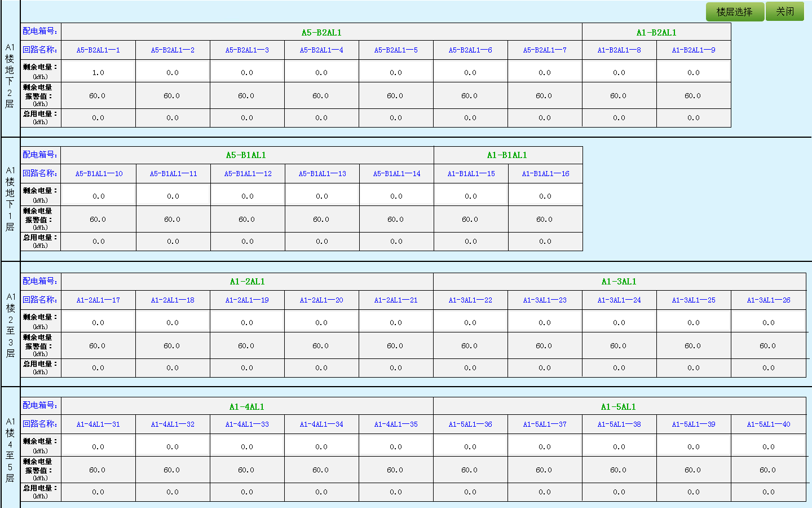Viewport: 812px width, 508px height.
Task: Select circuit A1-5AL1—36
Action: click(470, 424)
